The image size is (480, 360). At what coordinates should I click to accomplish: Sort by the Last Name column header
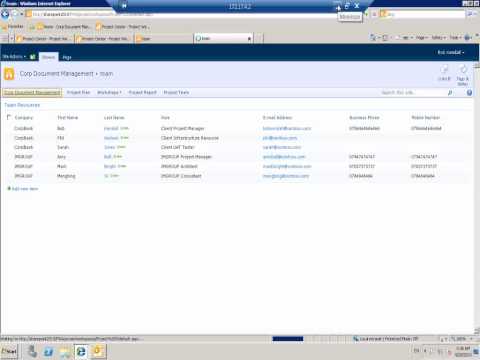114,118
